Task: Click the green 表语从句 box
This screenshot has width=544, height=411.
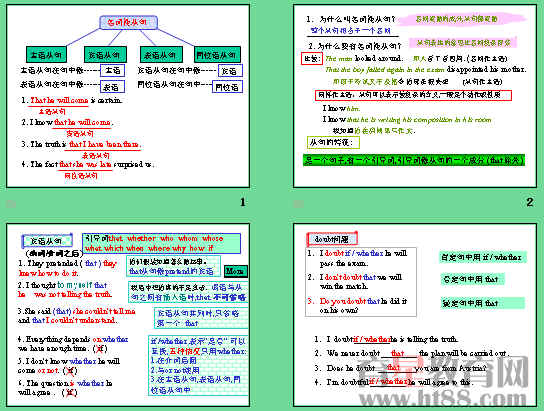Action: 161,54
